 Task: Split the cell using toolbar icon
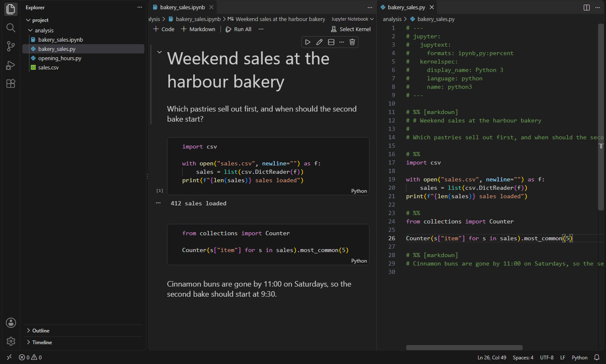pos(331,42)
